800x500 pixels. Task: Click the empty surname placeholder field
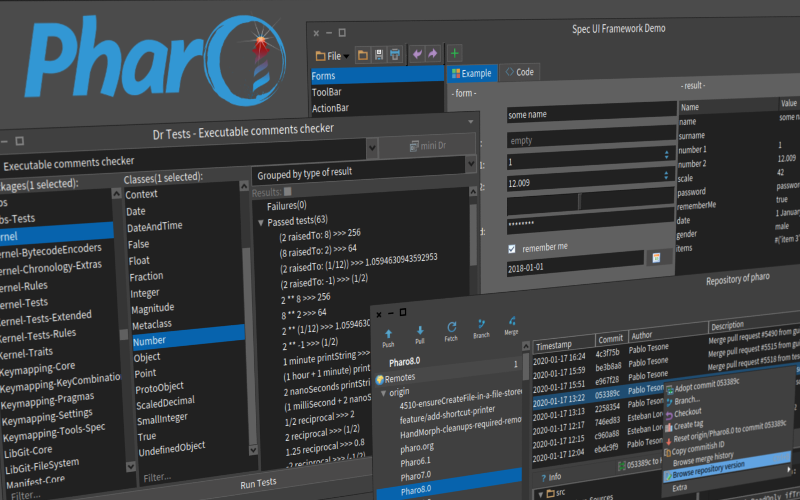(591, 135)
